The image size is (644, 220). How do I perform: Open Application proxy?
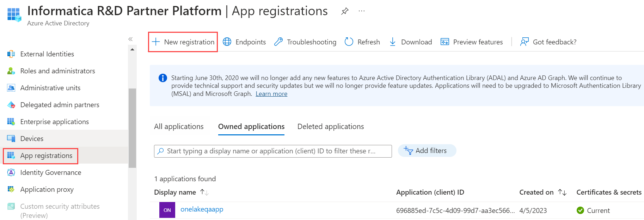pyautogui.click(x=47, y=189)
